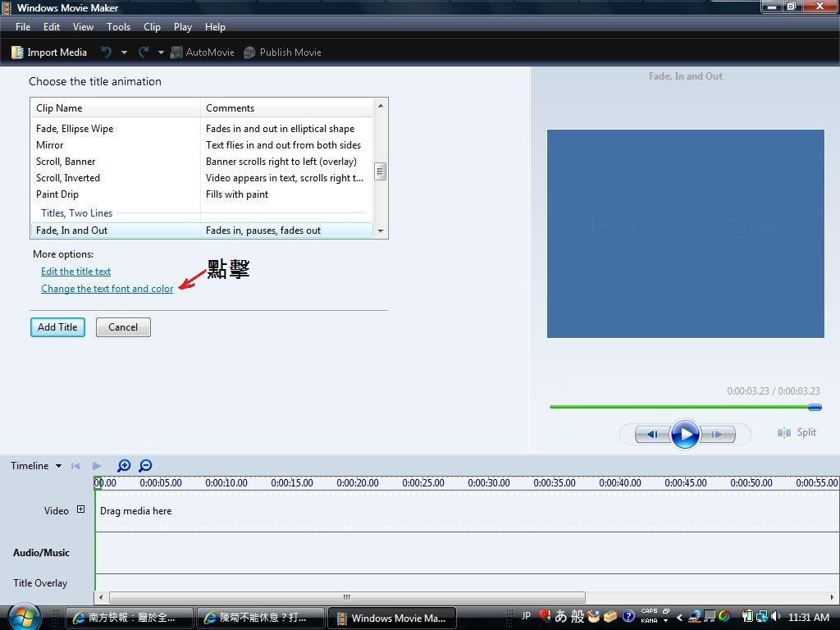
Task: Expand the Video track
Action: coord(81,509)
